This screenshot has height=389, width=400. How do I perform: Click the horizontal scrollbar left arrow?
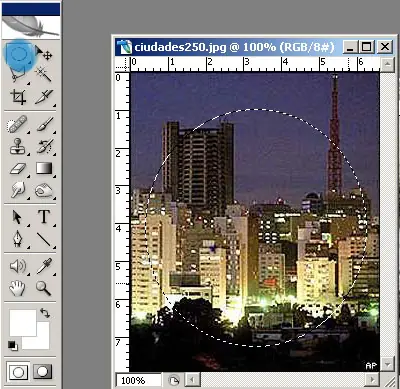click(193, 380)
